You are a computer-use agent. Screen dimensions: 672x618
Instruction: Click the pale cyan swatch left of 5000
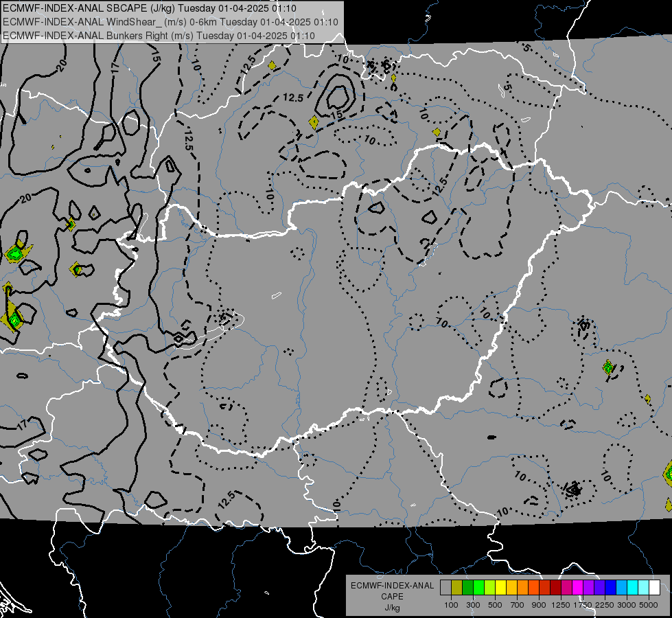click(644, 587)
